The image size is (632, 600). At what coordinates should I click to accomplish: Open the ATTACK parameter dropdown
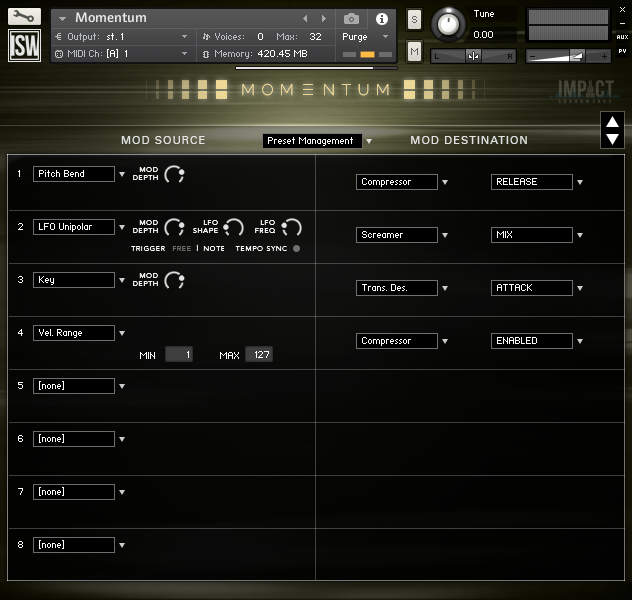[x=532, y=288]
